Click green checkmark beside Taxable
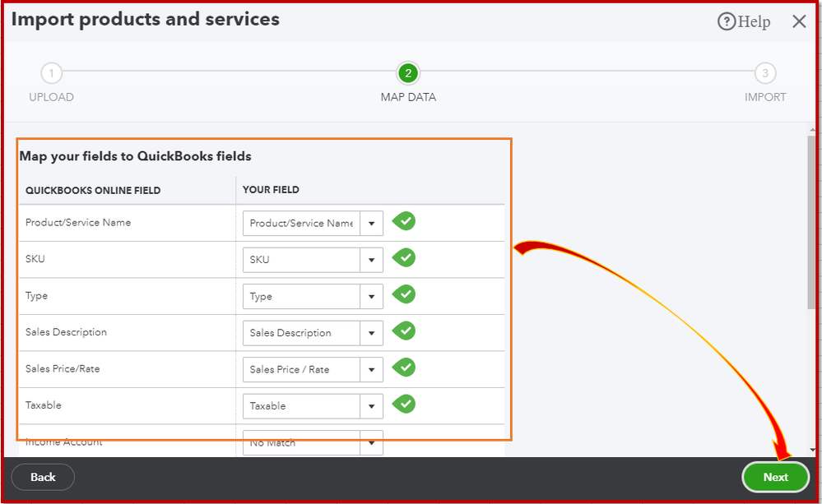Image resolution: width=822 pixels, height=504 pixels. (x=404, y=404)
